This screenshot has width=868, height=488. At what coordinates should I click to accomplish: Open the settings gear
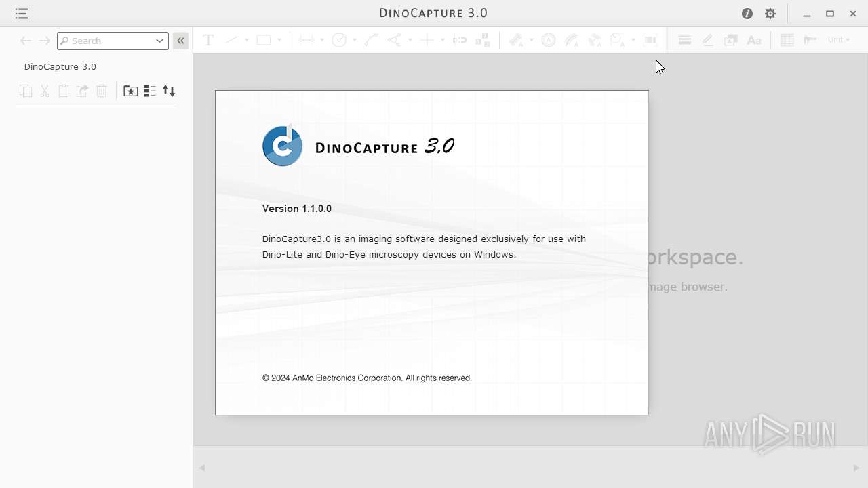tap(770, 14)
